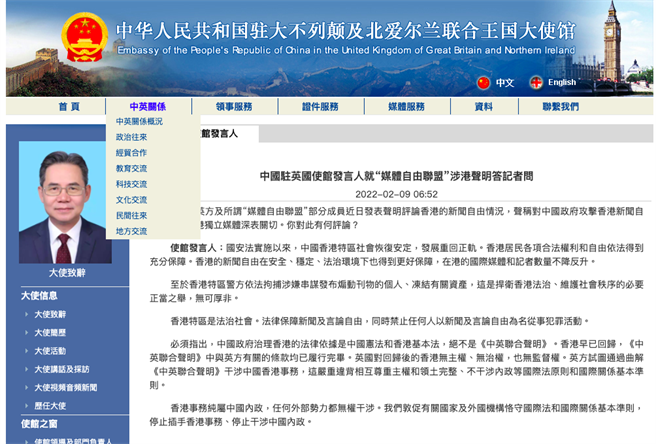This screenshot has width=656, height=444.
Task: Open 大使活動 sidebar link
Action: click(50, 351)
